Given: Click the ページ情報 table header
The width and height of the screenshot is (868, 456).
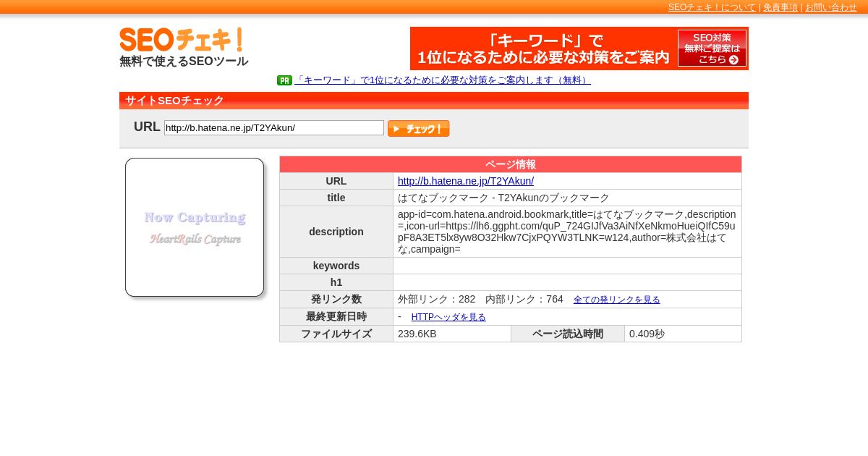Looking at the screenshot, I should click(511, 164).
